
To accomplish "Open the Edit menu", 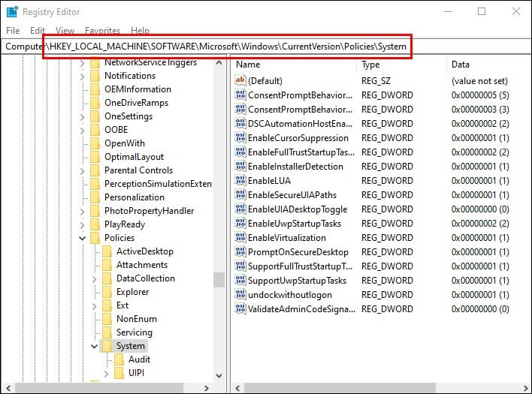I will (x=38, y=31).
